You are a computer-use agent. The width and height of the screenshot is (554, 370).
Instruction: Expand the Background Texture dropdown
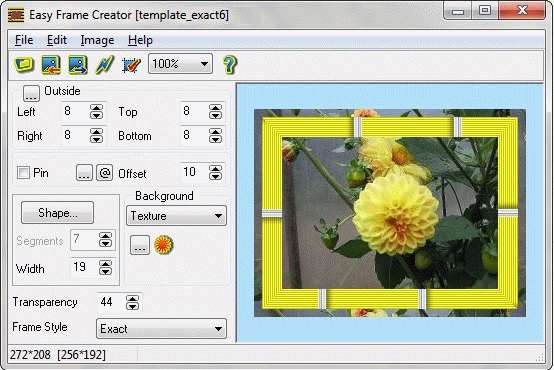176,216
